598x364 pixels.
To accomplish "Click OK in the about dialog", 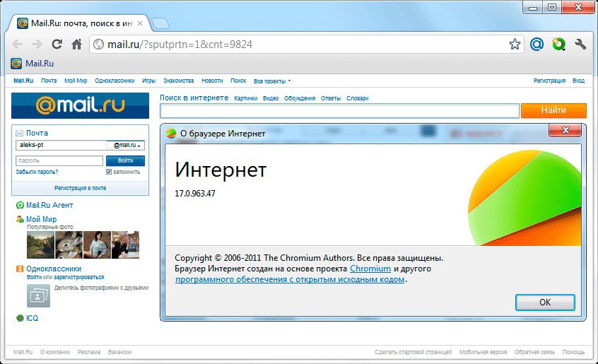I will [x=545, y=303].
